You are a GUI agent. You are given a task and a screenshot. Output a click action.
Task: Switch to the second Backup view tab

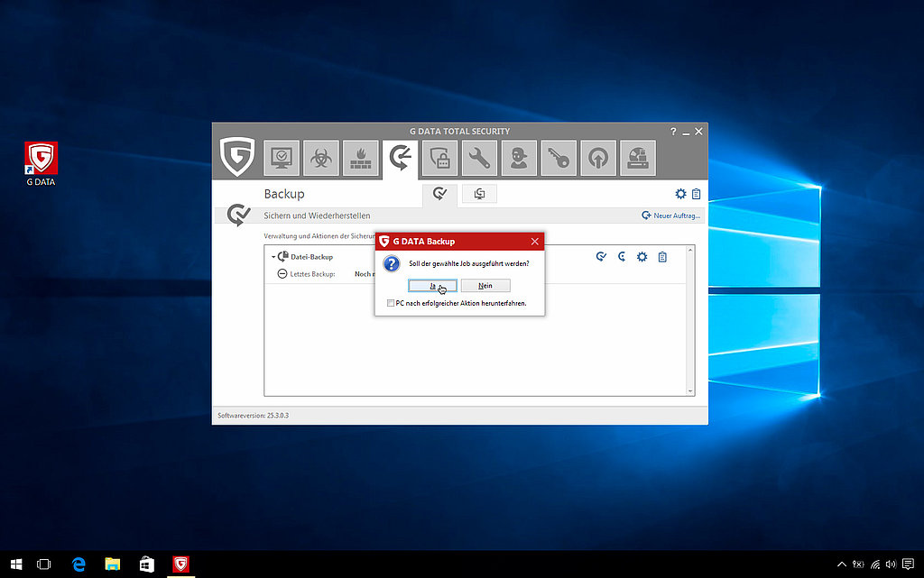click(480, 194)
